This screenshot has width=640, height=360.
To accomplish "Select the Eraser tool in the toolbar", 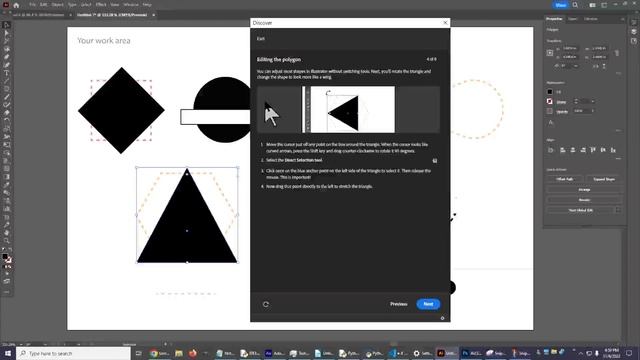I will click(6, 113).
